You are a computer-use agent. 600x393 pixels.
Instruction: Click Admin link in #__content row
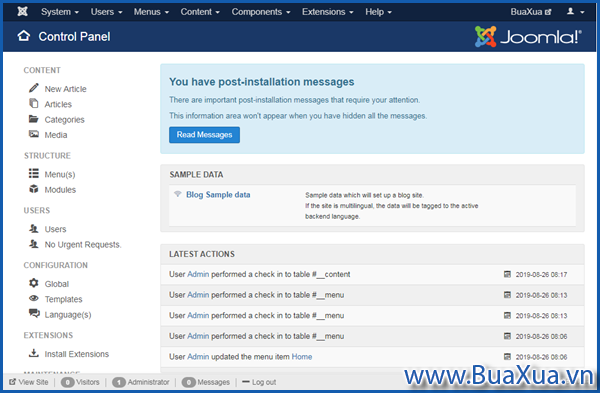click(x=198, y=274)
